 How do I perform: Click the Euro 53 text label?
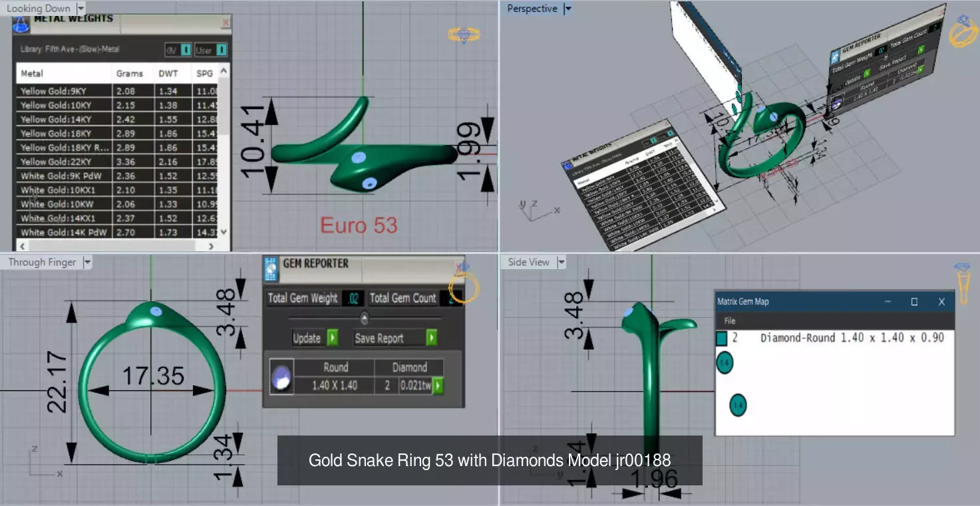click(x=359, y=225)
